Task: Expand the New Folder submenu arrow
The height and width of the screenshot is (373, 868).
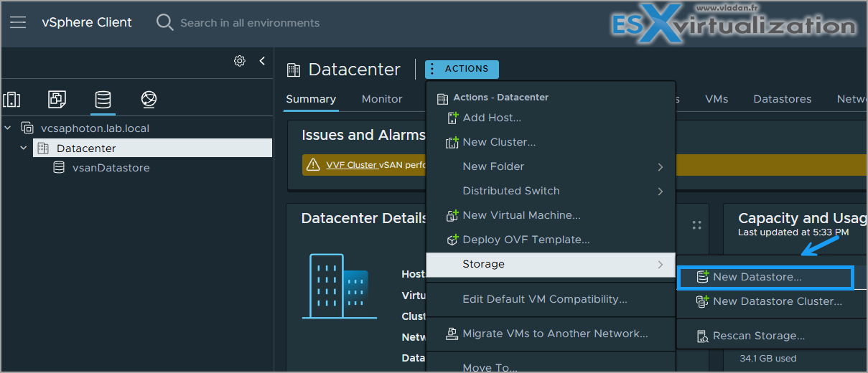Action: pyautogui.click(x=660, y=166)
